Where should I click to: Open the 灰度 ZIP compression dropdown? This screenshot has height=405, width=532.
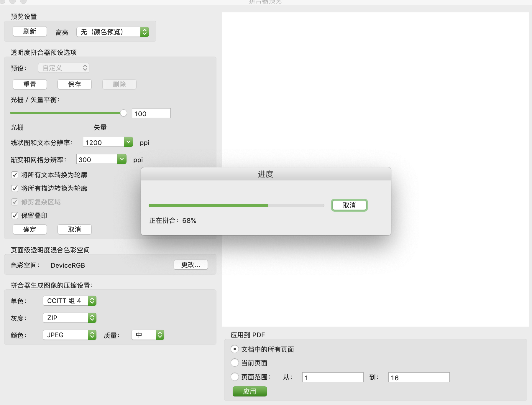(70, 318)
